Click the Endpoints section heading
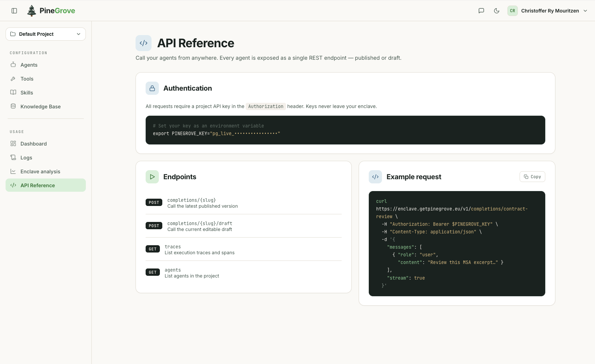Image resolution: width=595 pixels, height=364 pixels. click(180, 177)
